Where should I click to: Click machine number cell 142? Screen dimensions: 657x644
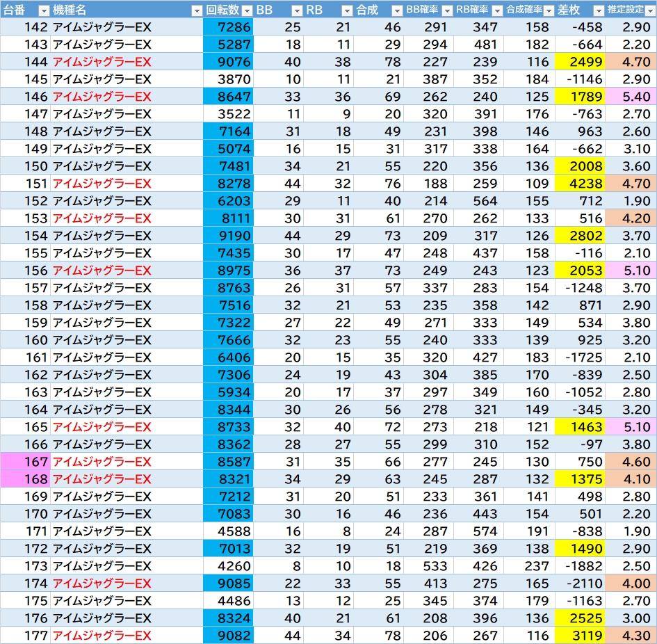pos(25,27)
